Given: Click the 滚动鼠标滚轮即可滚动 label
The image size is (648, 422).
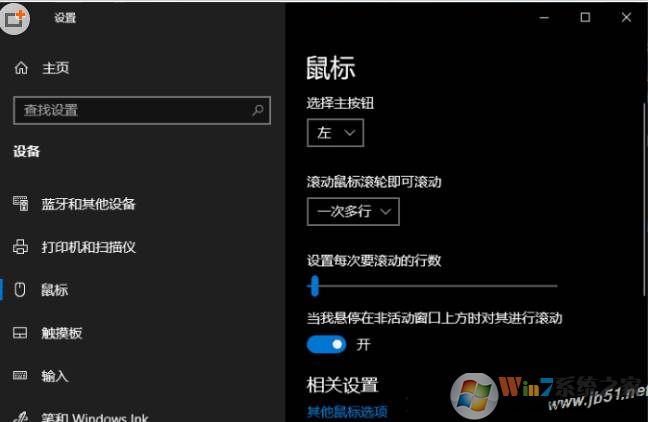Looking at the screenshot, I should [374, 182].
